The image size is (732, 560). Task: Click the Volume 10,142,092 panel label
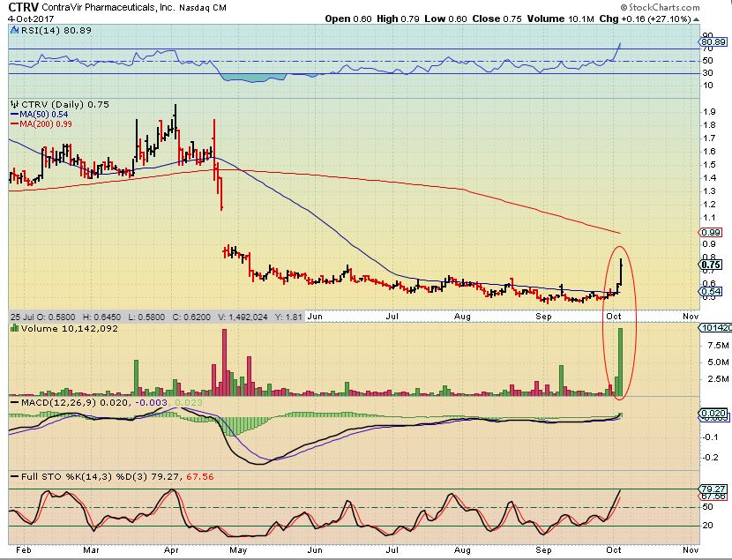click(x=69, y=329)
